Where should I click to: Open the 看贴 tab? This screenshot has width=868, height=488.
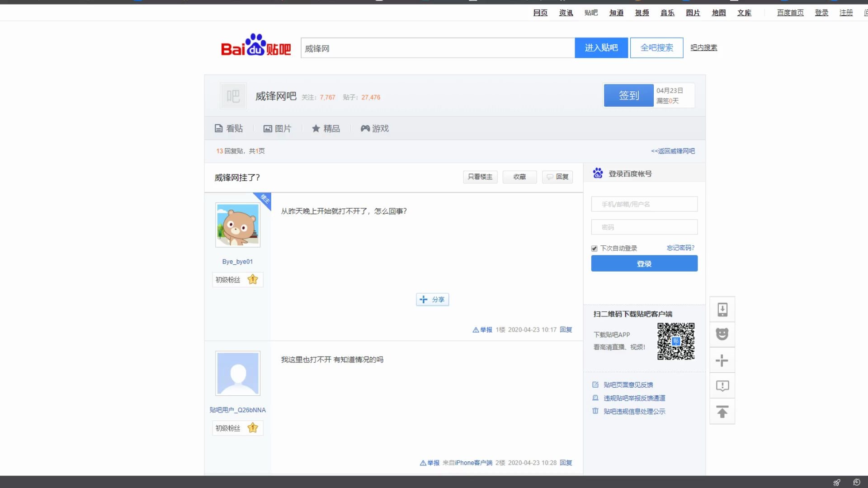point(229,128)
